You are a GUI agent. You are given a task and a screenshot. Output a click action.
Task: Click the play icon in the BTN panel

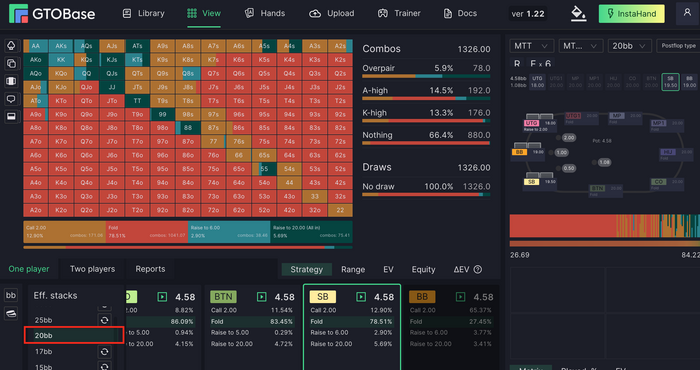pos(262,297)
